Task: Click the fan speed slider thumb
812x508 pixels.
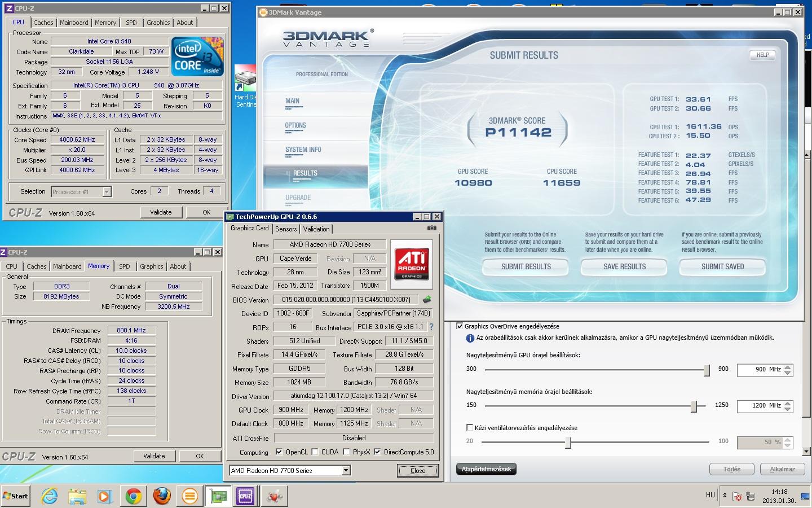Action: click(568, 443)
